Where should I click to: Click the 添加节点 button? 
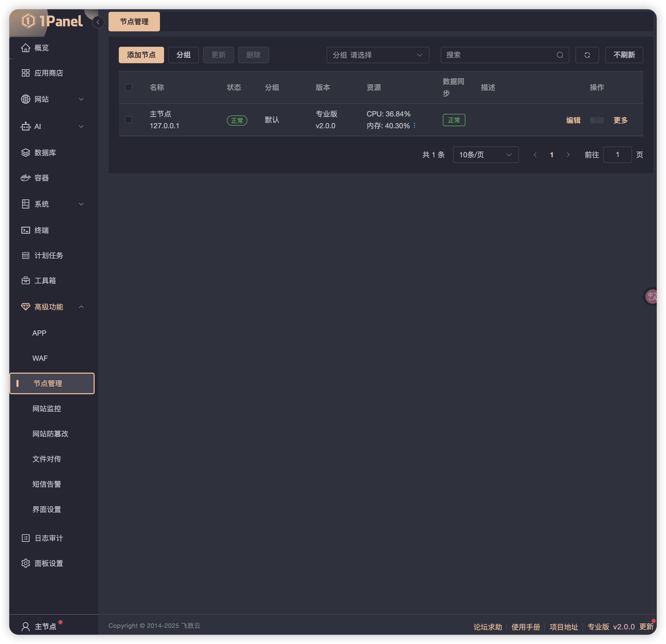click(141, 55)
